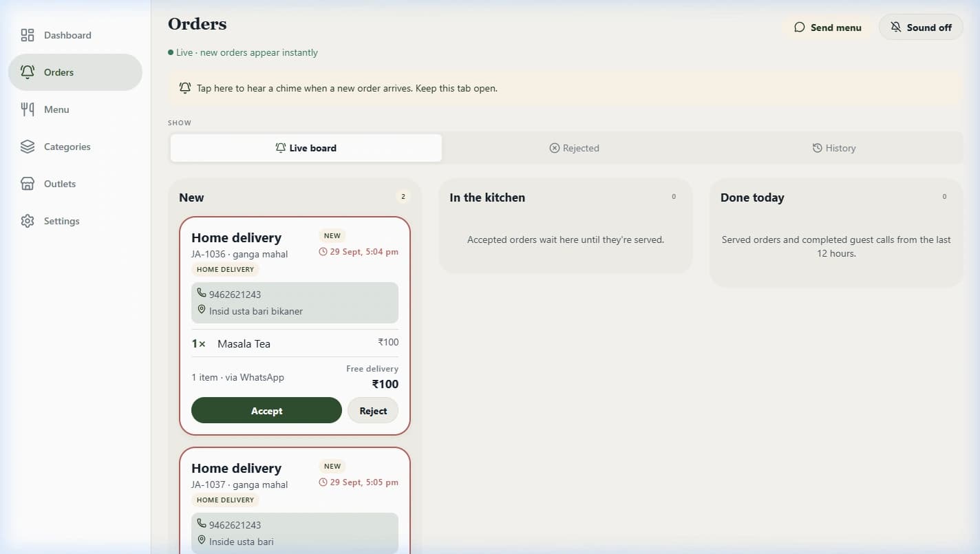The width and height of the screenshot is (980, 554).
Task: Accept the Masala Tea order JA-1036
Action: [266, 410]
